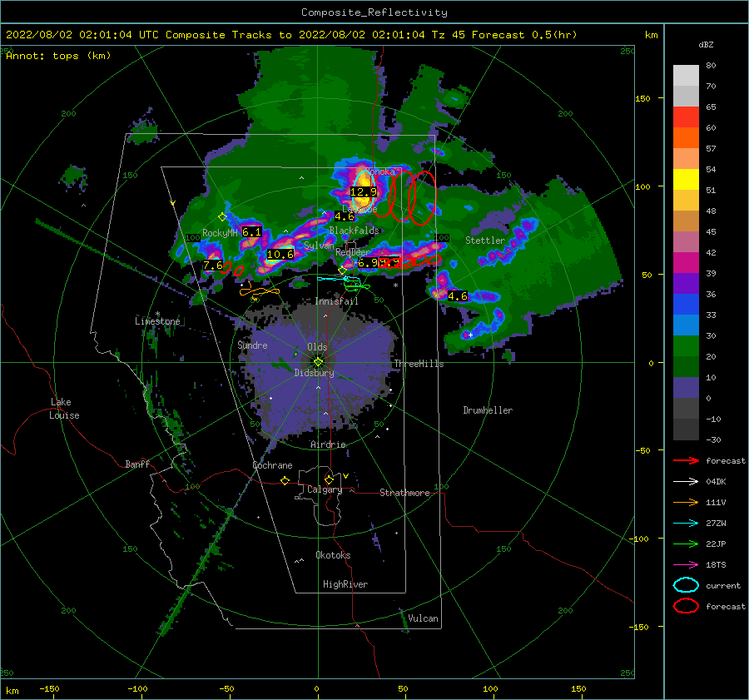
Task: Click the Calgary city label
Action: coord(325,489)
